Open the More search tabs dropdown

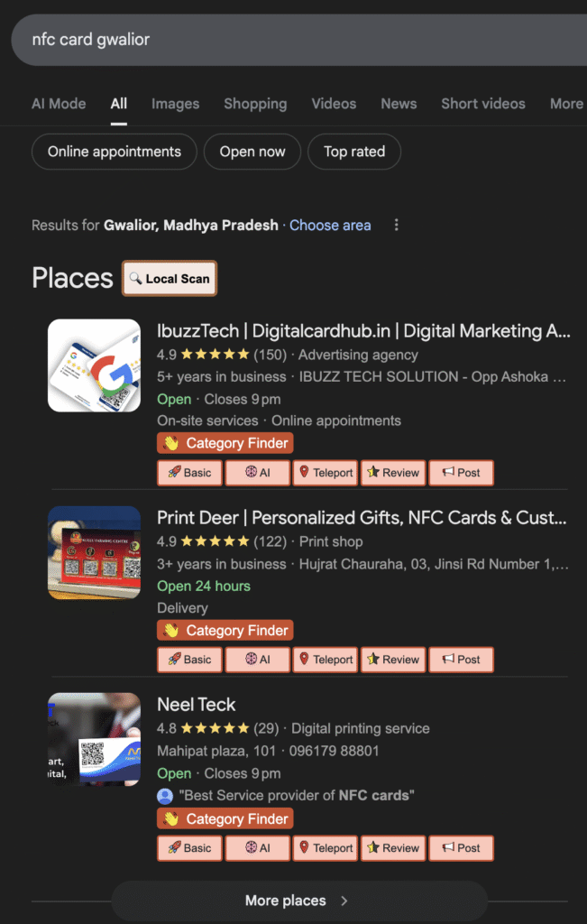click(566, 104)
